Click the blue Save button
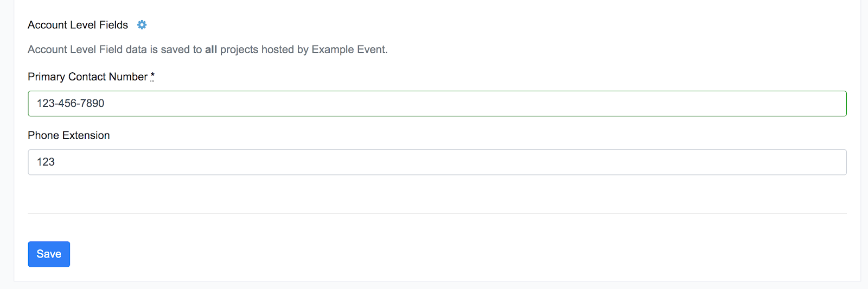The image size is (868, 289). coord(49,254)
